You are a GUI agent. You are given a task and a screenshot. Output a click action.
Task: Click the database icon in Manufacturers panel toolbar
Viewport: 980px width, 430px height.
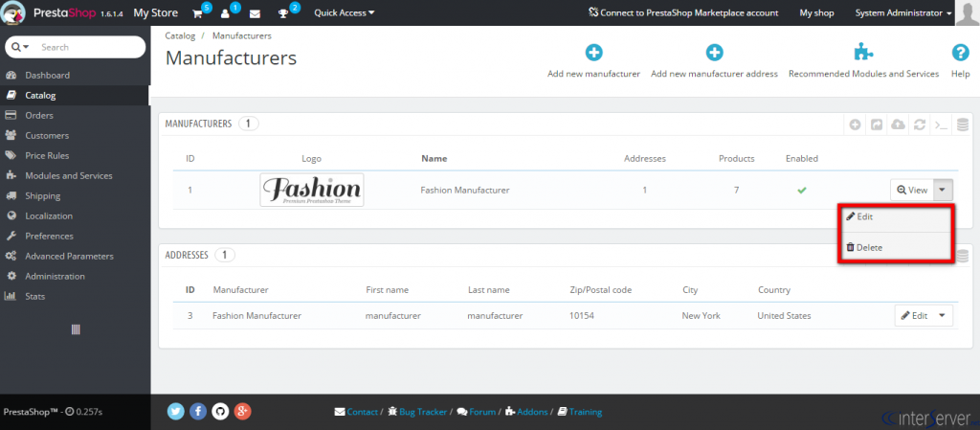point(963,124)
